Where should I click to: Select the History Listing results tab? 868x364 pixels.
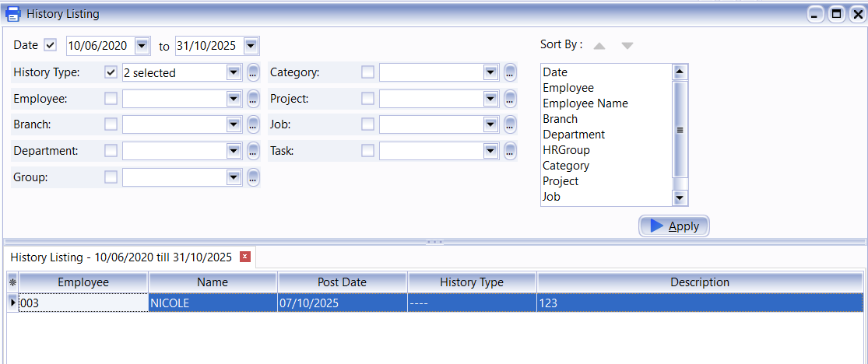121,257
